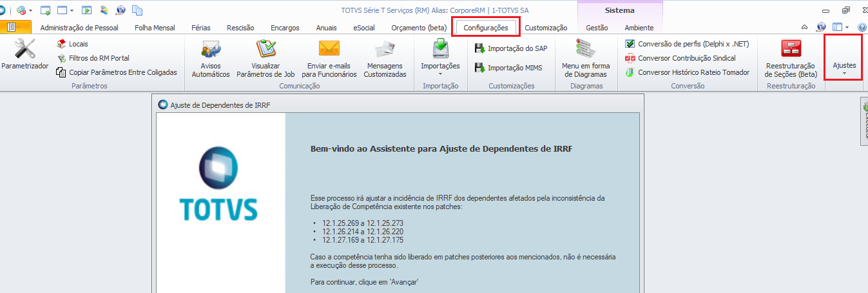Image resolution: width=868 pixels, height=293 pixels.
Task: Open Menu em forma de Diagramas
Action: click(x=586, y=59)
